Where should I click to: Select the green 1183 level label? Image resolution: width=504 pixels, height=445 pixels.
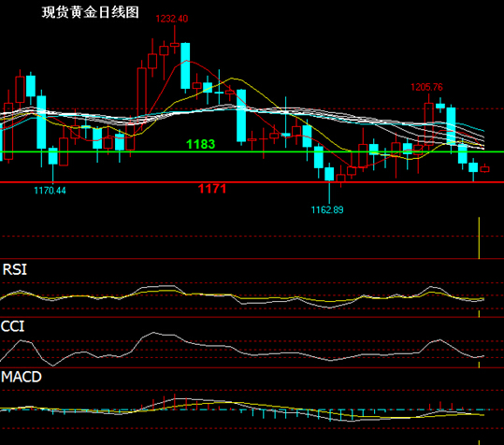(200, 144)
